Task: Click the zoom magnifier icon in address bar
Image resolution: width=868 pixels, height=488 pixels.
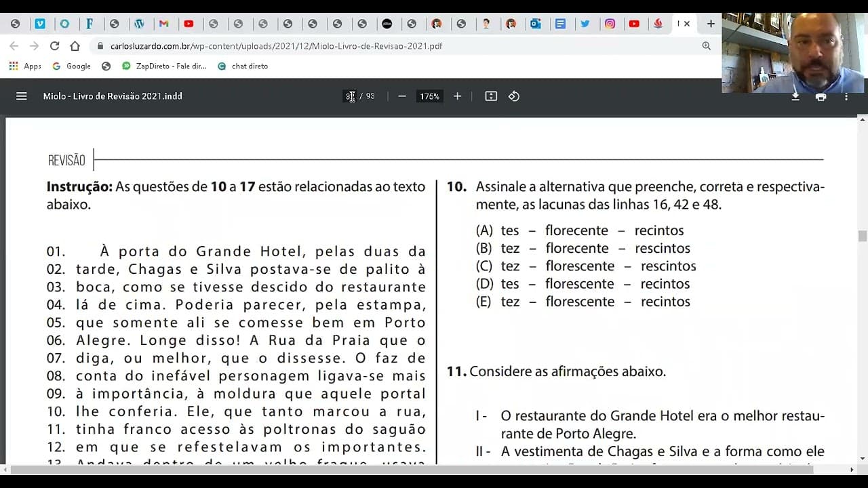Action: click(x=707, y=46)
